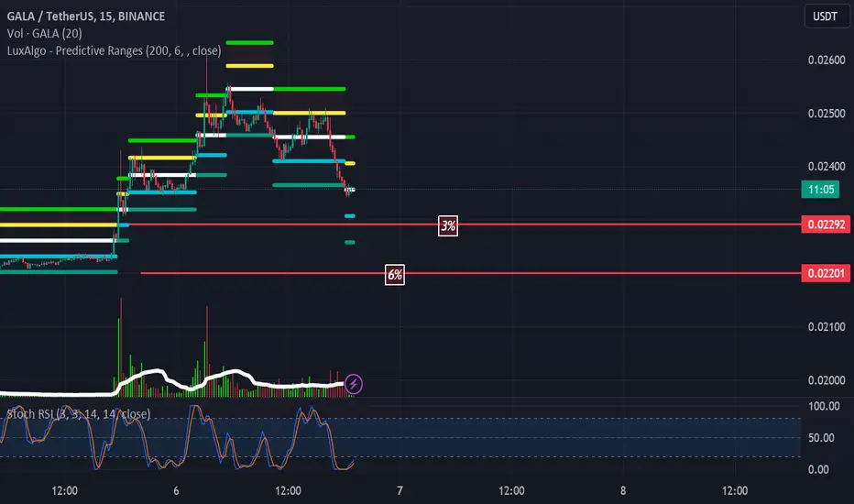Click the date label 7 on time axis
Screen dimensions: 854x504
point(400,491)
